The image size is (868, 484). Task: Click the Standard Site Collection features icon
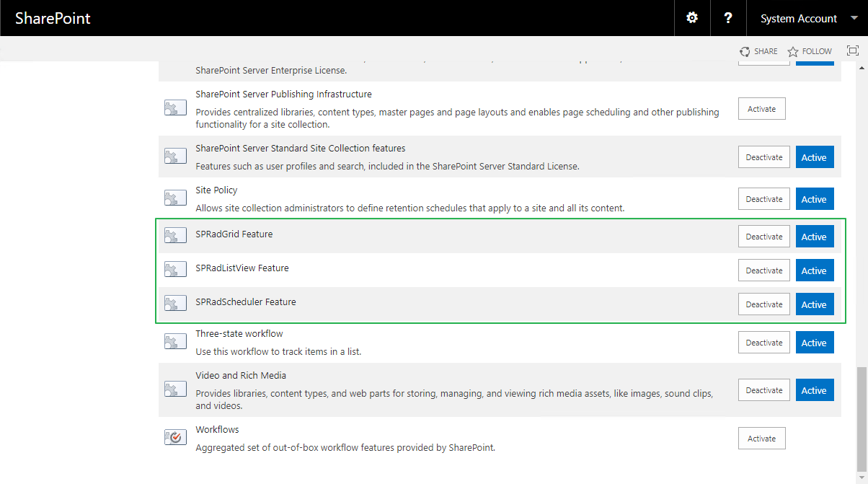(175, 157)
